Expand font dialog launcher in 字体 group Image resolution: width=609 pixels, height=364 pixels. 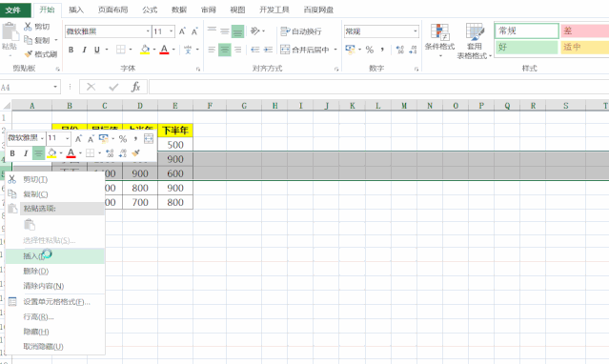(x=198, y=69)
